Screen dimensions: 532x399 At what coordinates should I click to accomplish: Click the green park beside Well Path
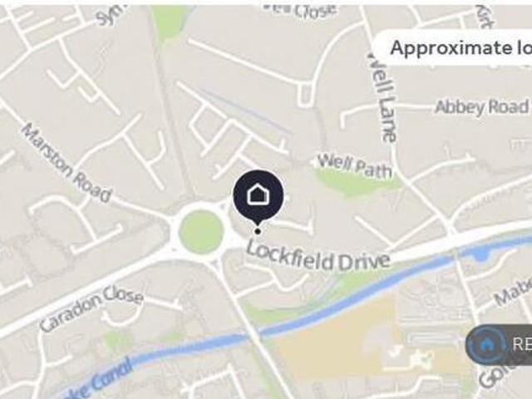pyautogui.click(x=352, y=180)
